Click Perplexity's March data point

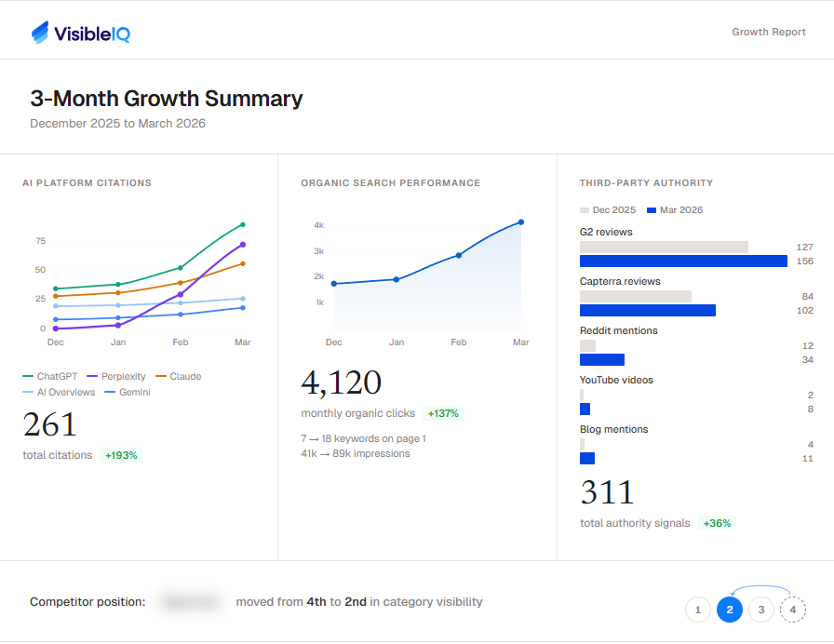[243, 245]
